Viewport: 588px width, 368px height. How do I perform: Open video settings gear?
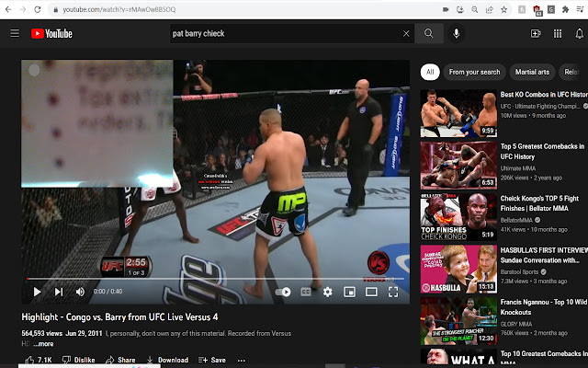click(x=328, y=293)
